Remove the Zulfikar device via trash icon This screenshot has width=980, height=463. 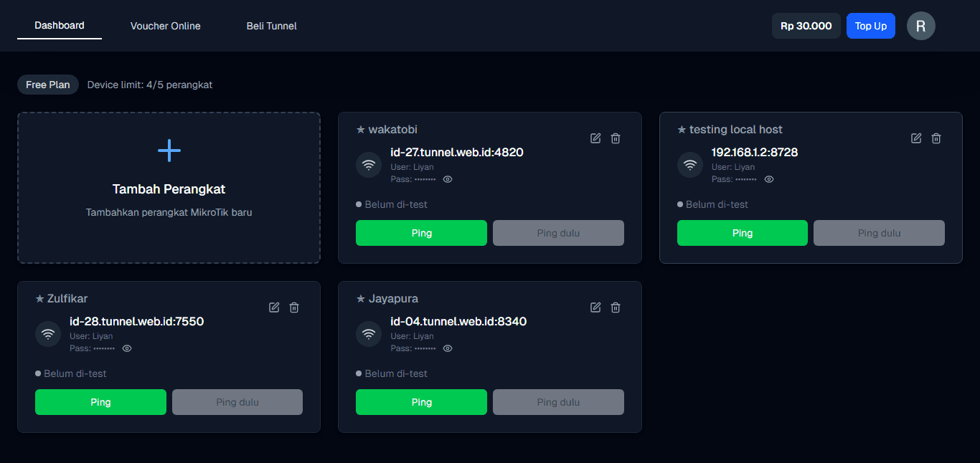tap(294, 307)
